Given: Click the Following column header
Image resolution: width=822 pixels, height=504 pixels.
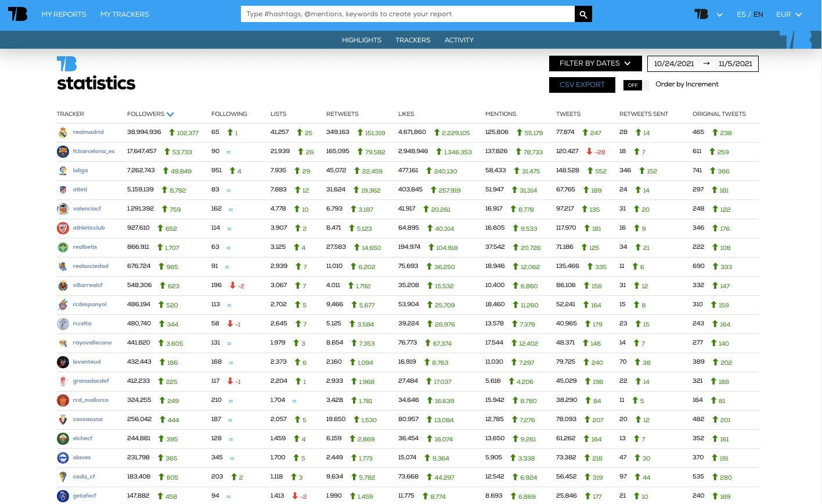Looking at the screenshot, I should [x=229, y=114].
